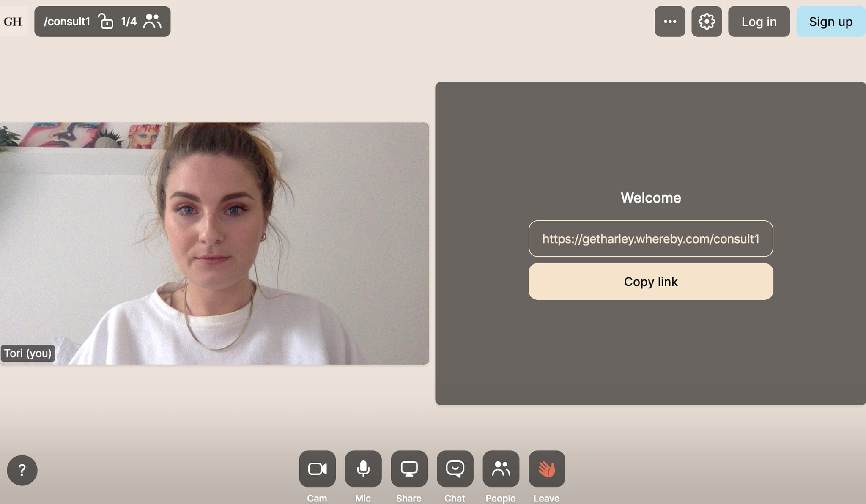Open settings with the gear icon

pyautogui.click(x=707, y=21)
